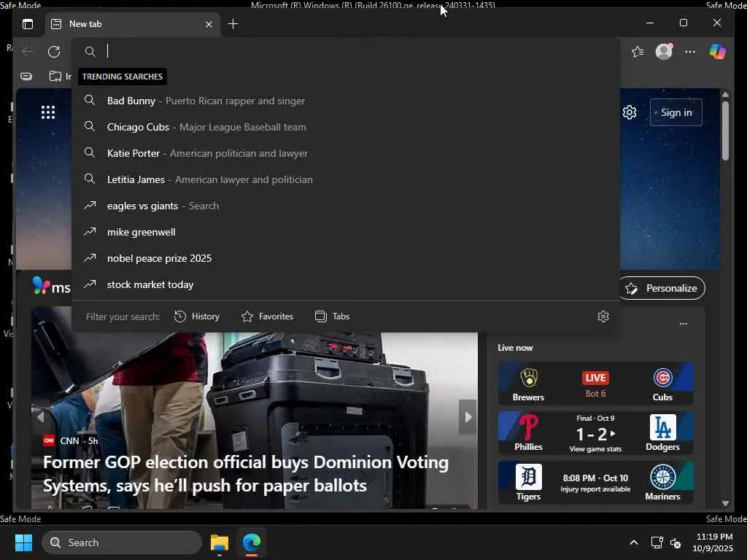Open search suggestion settings gear
This screenshot has width=747, height=560.
603,316
